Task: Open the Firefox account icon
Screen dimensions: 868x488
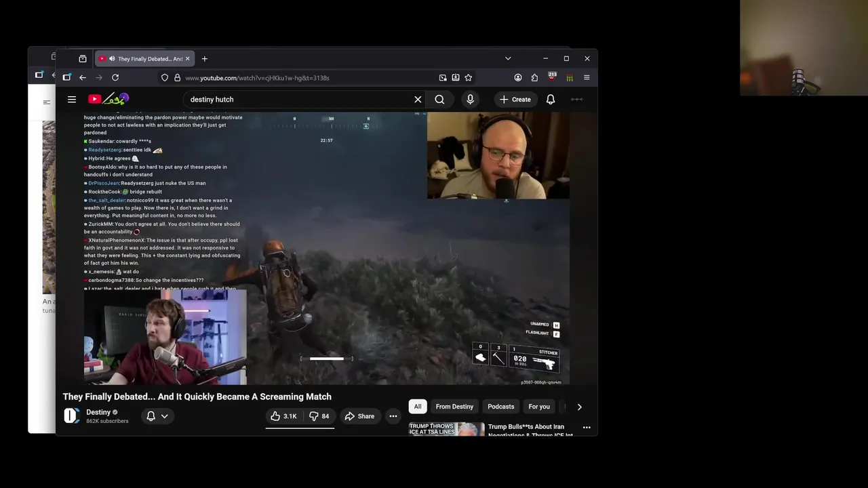Action: point(518,78)
